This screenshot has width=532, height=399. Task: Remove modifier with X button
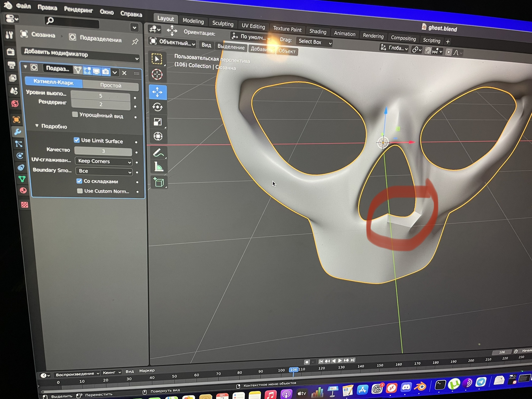tap(124, 73)
